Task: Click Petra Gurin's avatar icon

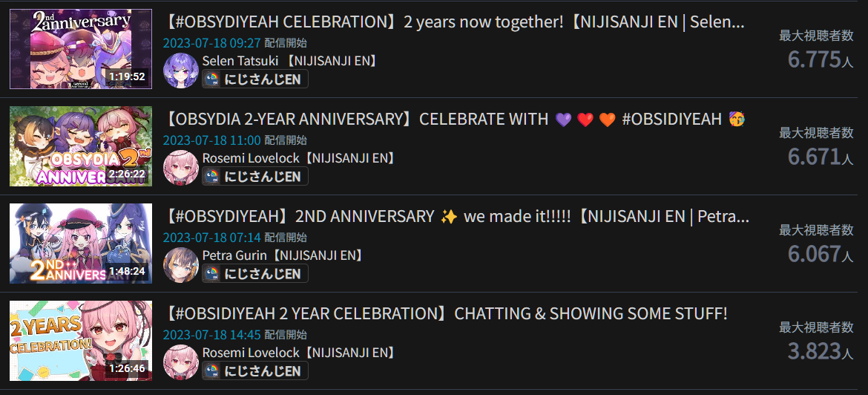Action: 180,265
